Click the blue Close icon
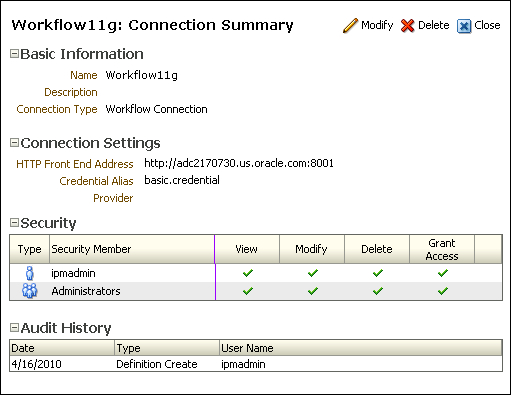The height and width of the screenshot is (395, 511). pyautogui.click(x=464, y=26)
